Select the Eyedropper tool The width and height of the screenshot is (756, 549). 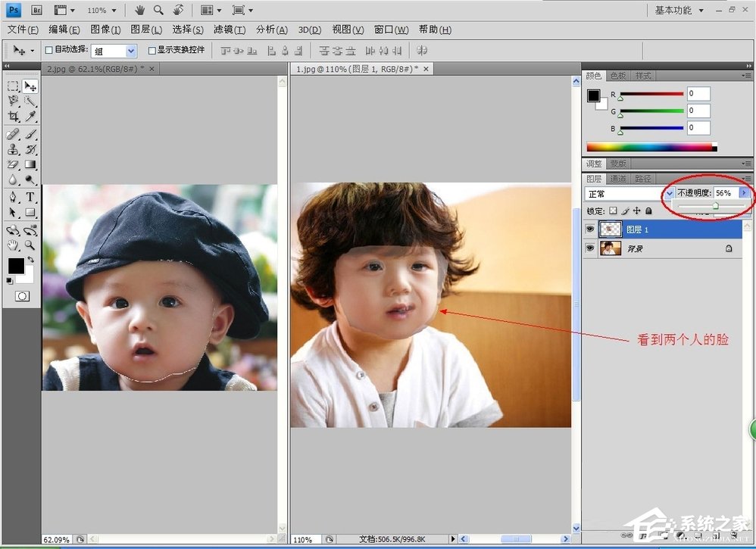click(31, 117)
